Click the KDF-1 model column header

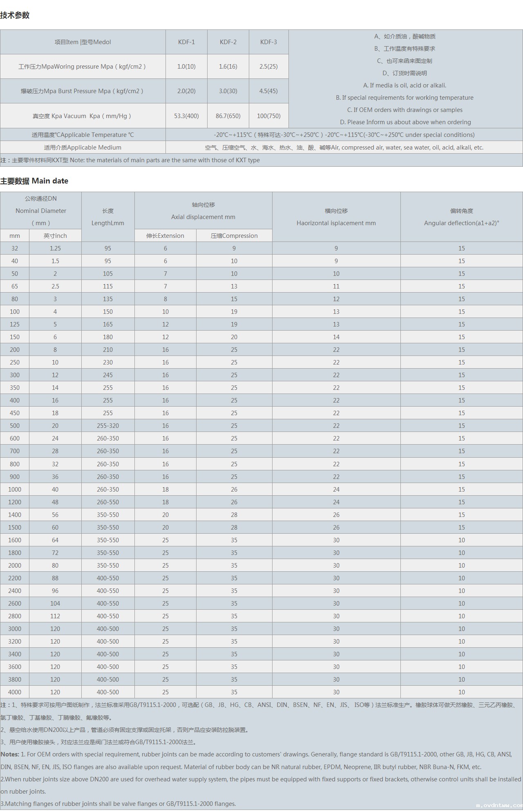pos(186,42)
